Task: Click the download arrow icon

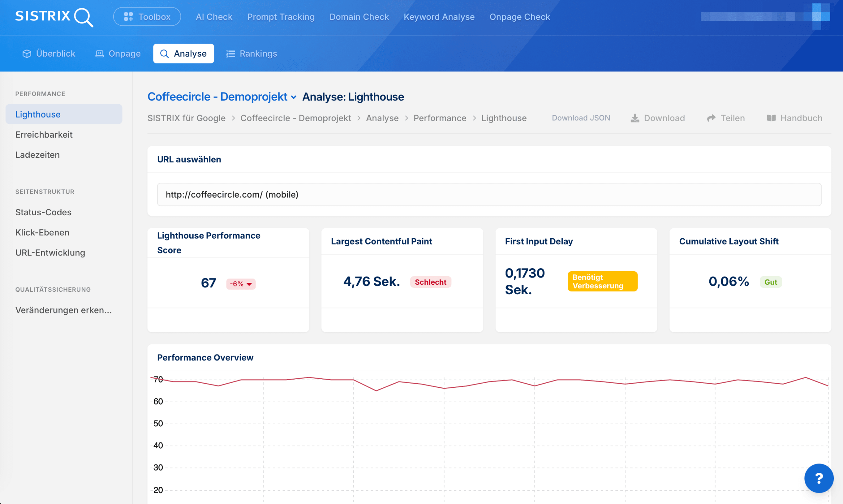Action: (x=635, y=118)
